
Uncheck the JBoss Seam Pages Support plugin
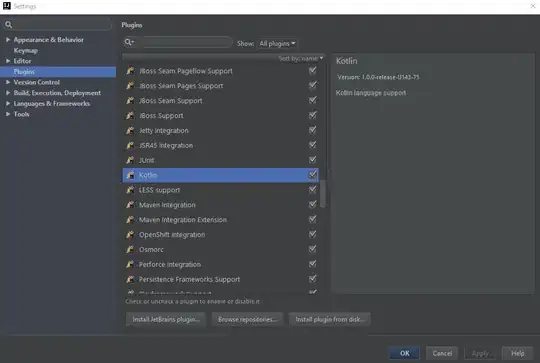[x=312, y=85]
